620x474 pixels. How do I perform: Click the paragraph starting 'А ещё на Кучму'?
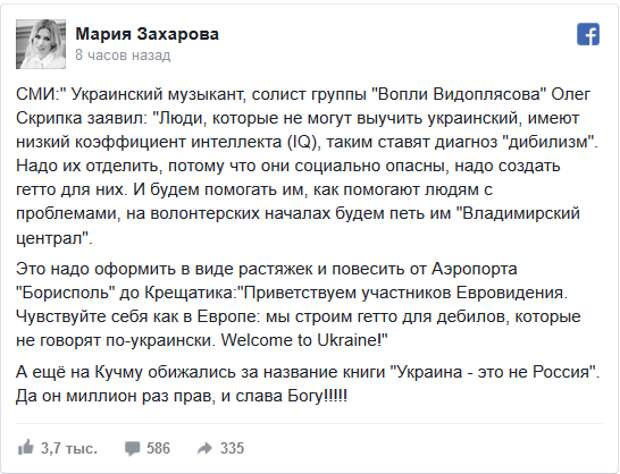pos(308,384)
